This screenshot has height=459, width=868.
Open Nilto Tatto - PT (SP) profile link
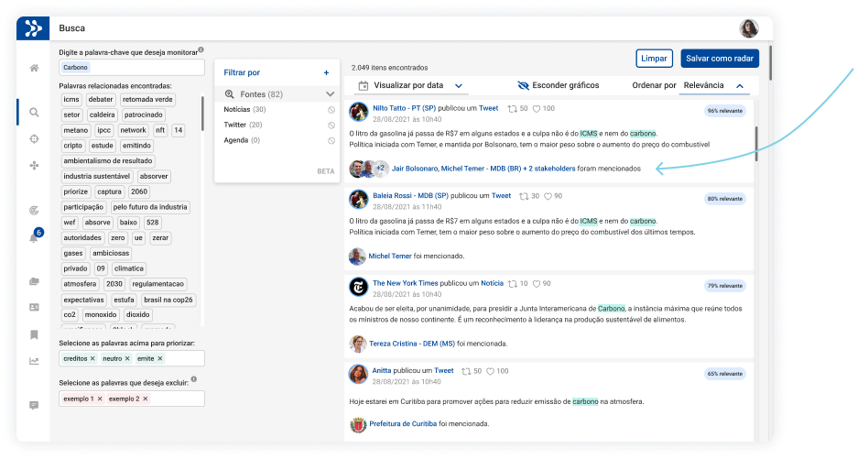pos(404,108)
